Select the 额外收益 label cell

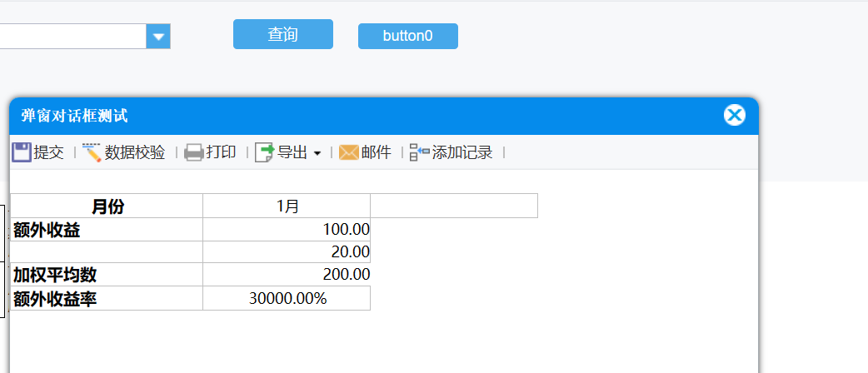pos(107,230)
